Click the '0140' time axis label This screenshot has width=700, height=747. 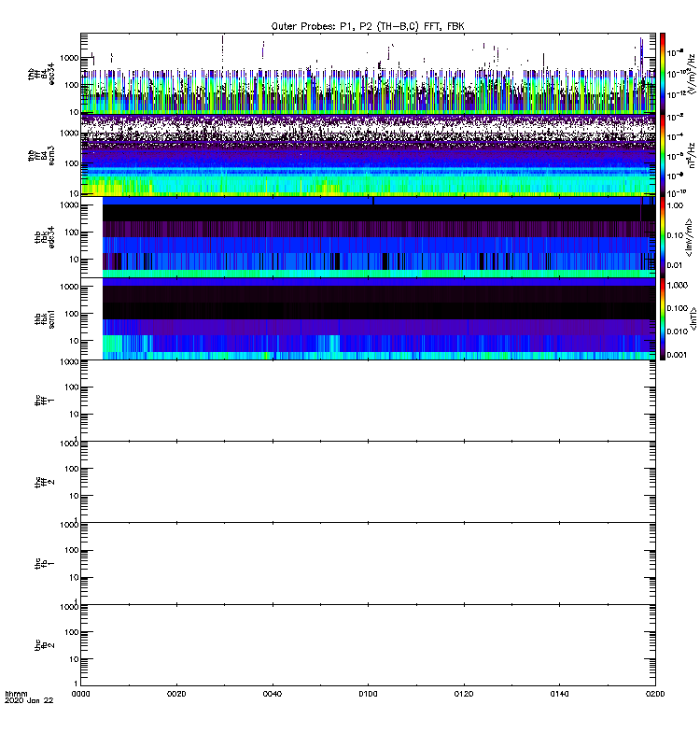click(559, 694)
